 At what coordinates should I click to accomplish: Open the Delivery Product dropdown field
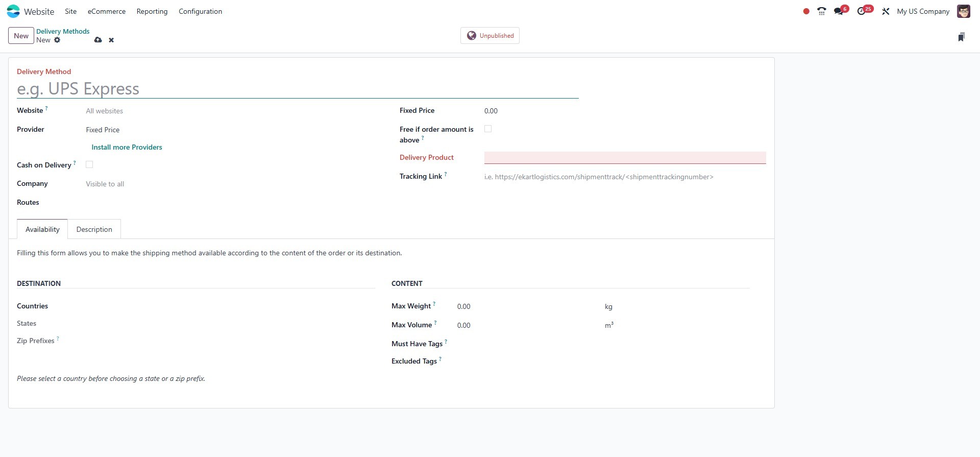click(625, 158)
